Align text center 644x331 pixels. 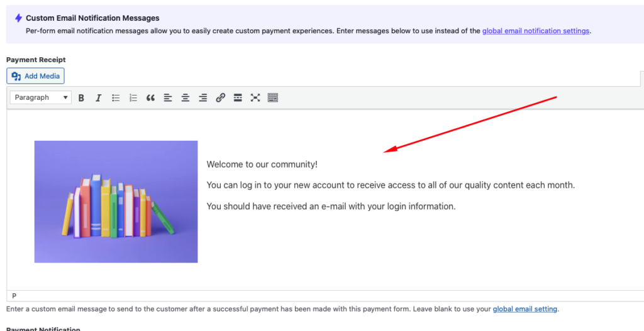click(x=186, y=98)
